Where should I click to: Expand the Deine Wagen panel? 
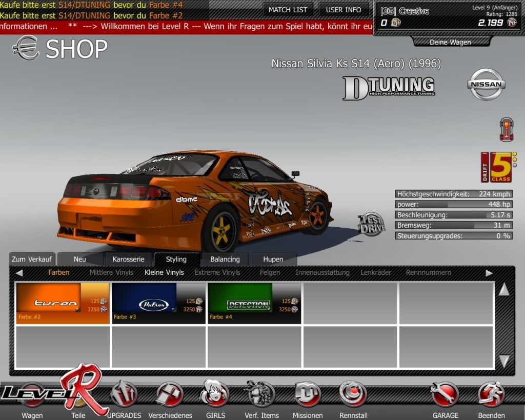tap(450, 42)
